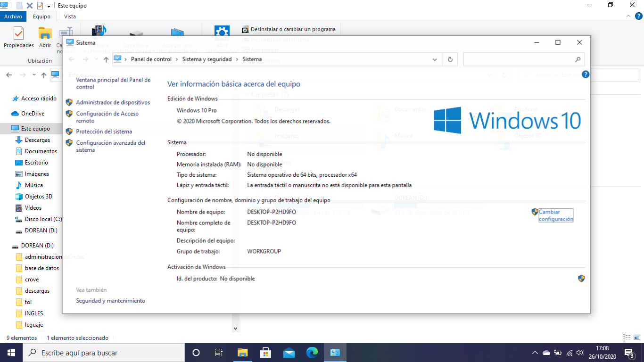Open Seguridad y mantenimiento link

click(x=111, y=301)
